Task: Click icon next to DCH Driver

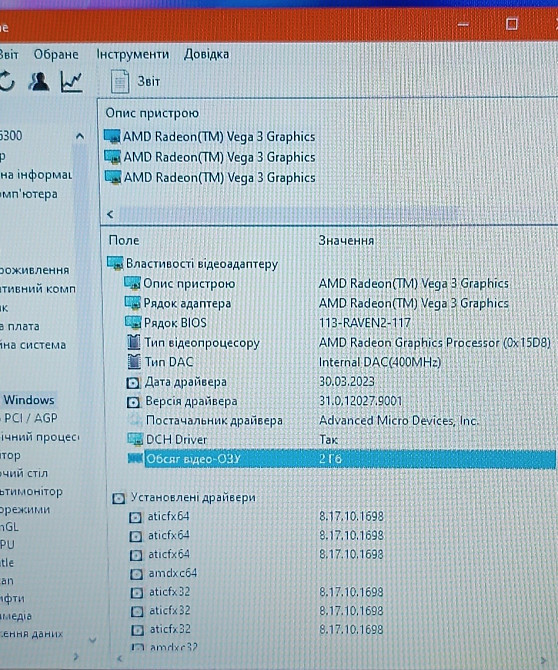Action: tap(135, 439)
